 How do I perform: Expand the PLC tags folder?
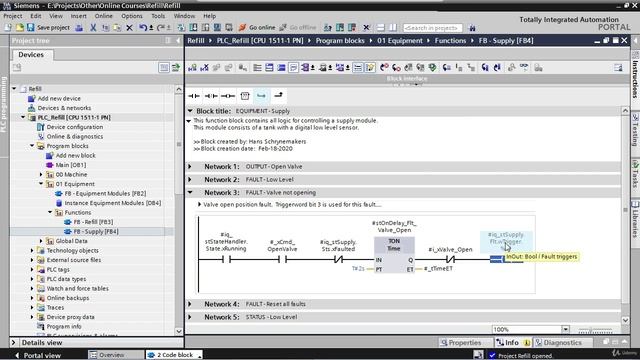click(x=32, y=269)
